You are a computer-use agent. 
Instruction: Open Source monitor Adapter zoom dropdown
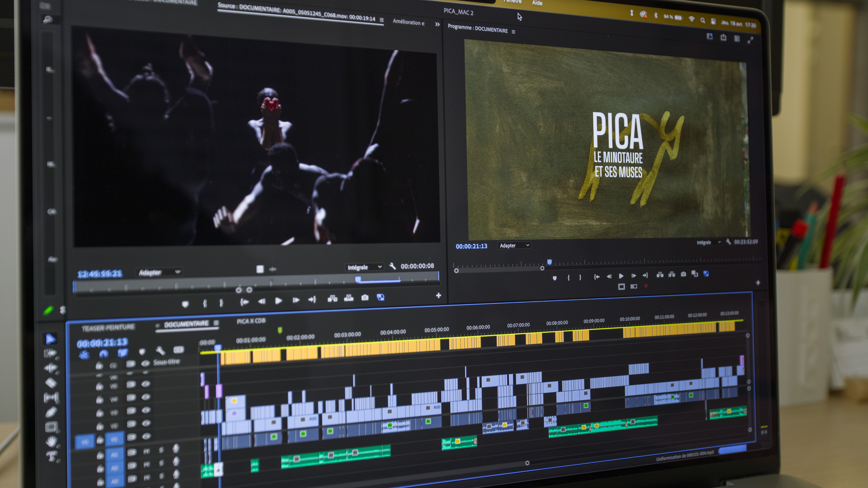coord(159,272)
